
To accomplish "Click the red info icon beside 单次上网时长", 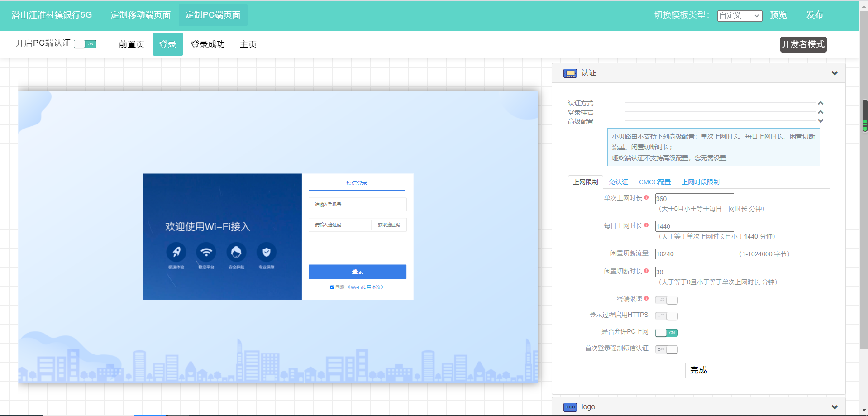I will pyautogui.click(x=646, y=197).
